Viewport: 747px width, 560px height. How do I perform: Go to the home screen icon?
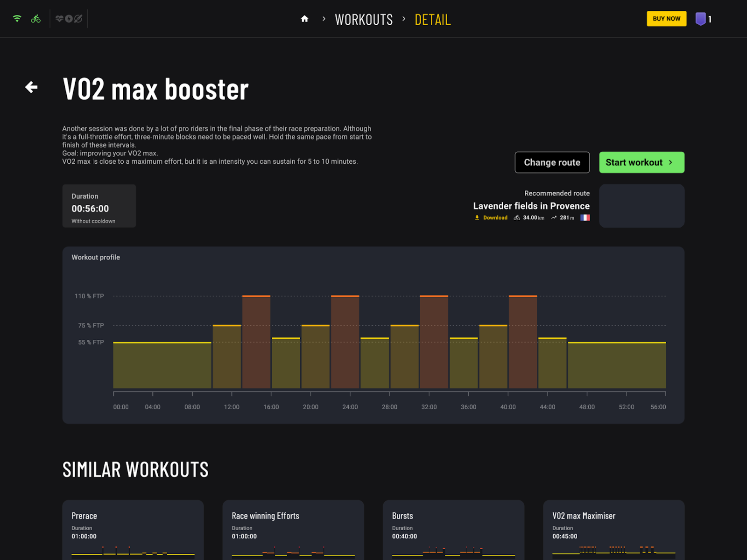click(x=304, y=19)
